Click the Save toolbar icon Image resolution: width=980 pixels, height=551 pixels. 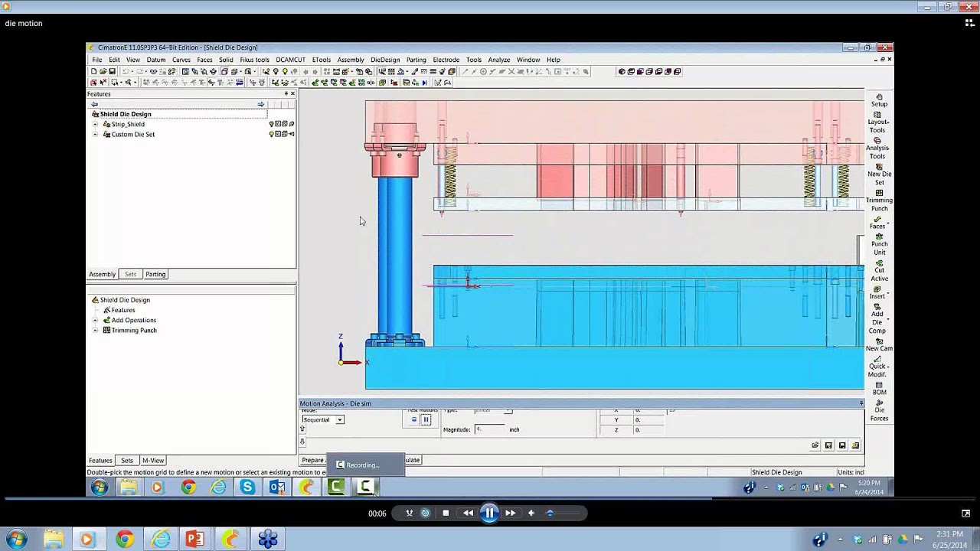(112, 71)
